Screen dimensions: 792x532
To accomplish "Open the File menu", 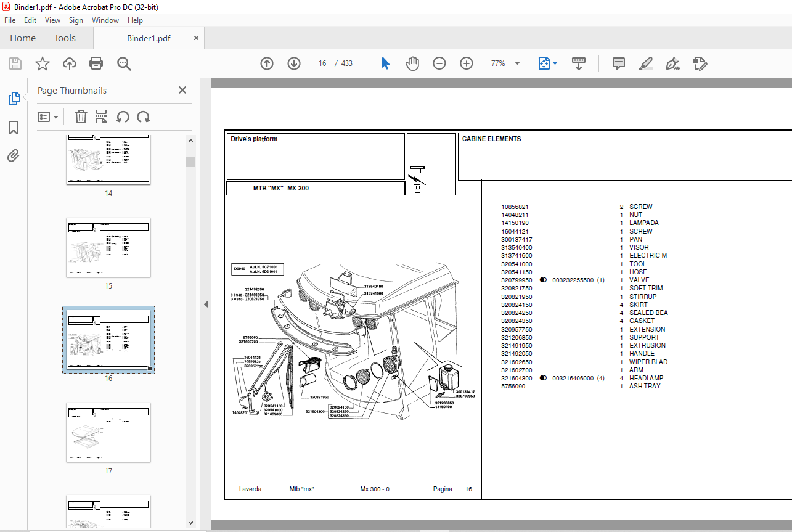I will (x=10, y=20).
